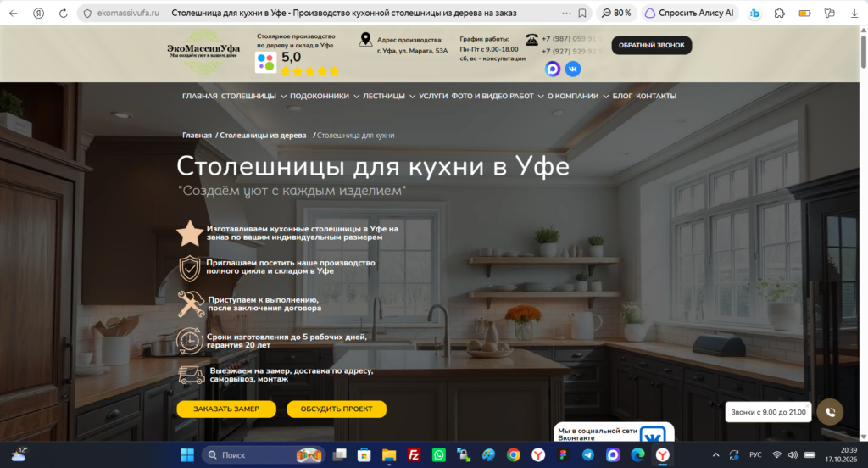Viewport: 868px width, 468px height.
Task: Follow the Главная breadcrumb link
Action: (x=197, y=135)
